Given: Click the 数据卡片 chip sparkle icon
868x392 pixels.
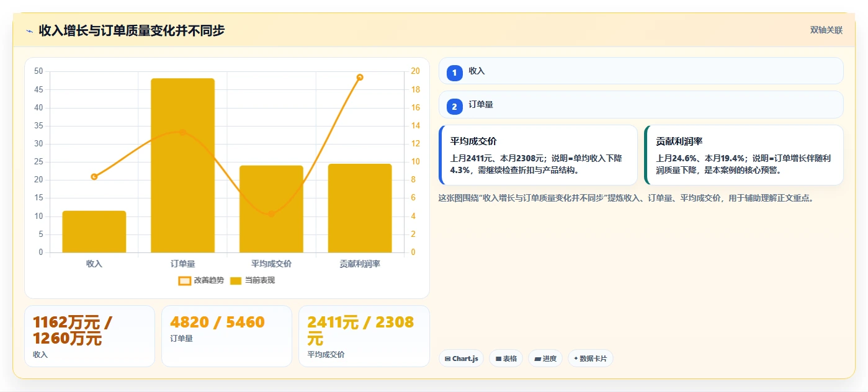Looking at the screenshot, I should 576,359.
